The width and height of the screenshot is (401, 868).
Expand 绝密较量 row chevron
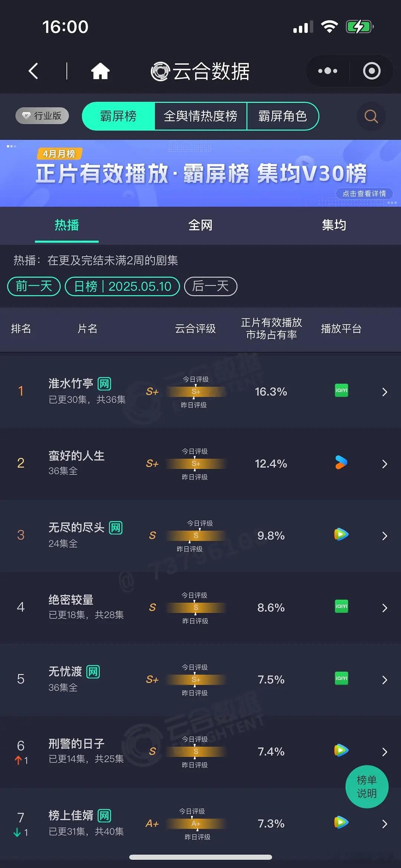click(385, 608)
